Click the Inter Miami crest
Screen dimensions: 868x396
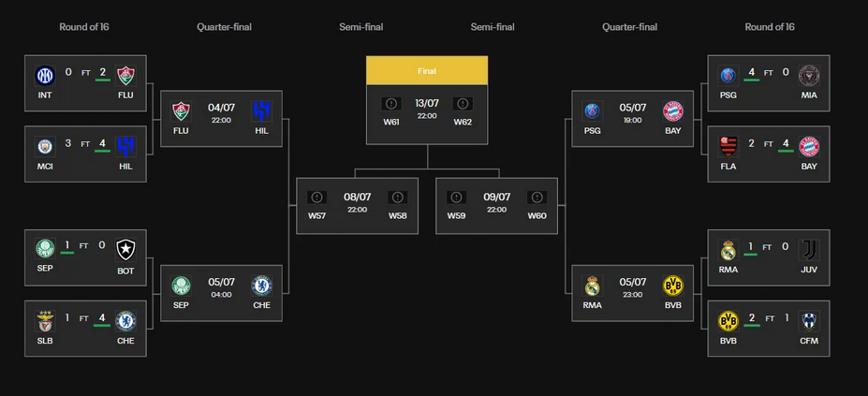809,75
